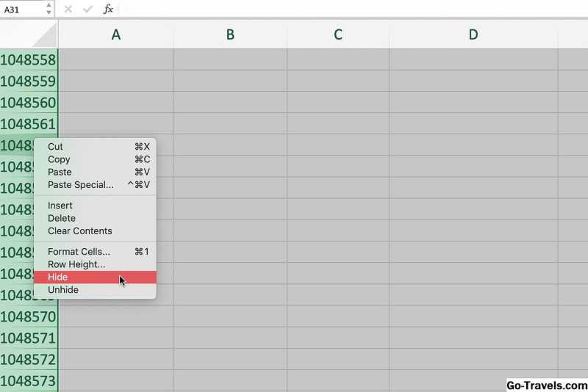Open the Name Box stepper arrows
Viewport: 588px width, 392px height.
tap(49, 9)
